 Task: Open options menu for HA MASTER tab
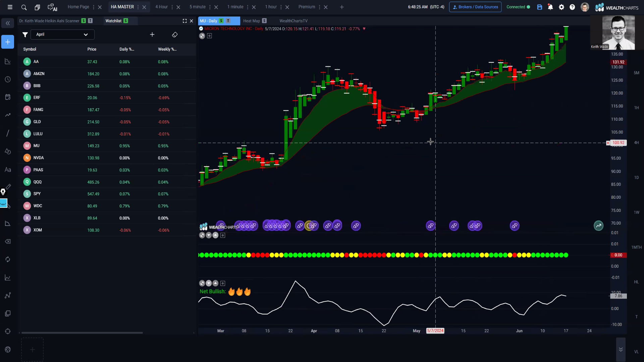(x=138, y=7)
